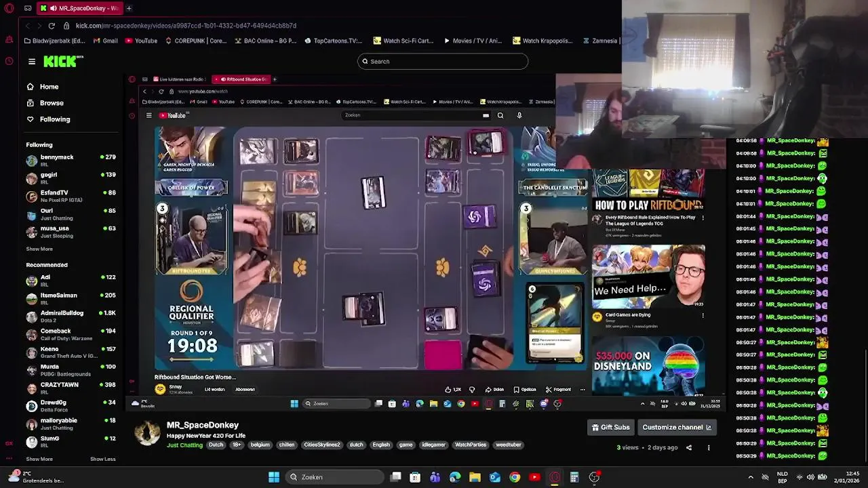Open the video options three-dot menu
This screenshot has width=868, height=488.
tap(709, 447)
